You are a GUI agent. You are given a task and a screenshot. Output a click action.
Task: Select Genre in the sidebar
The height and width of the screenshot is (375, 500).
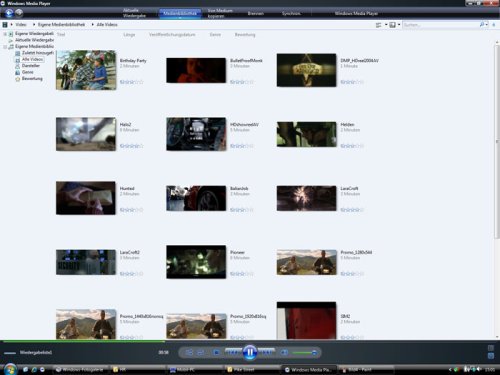click(27, 72)
